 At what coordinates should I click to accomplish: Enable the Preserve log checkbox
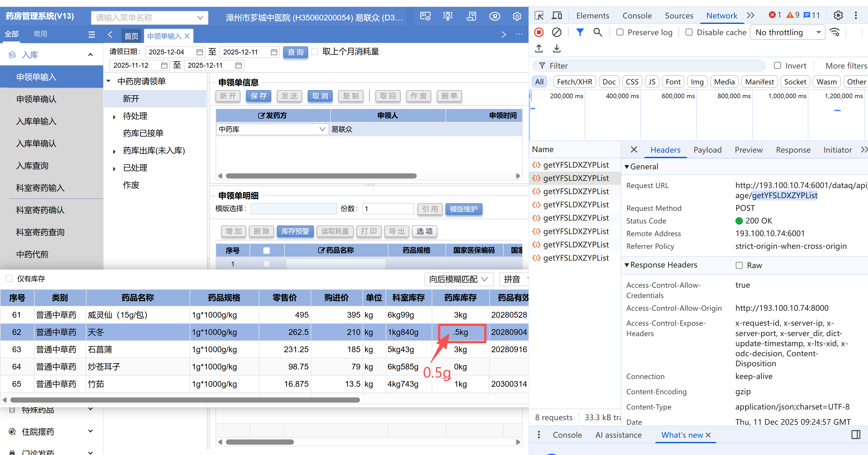pos(620,32)
